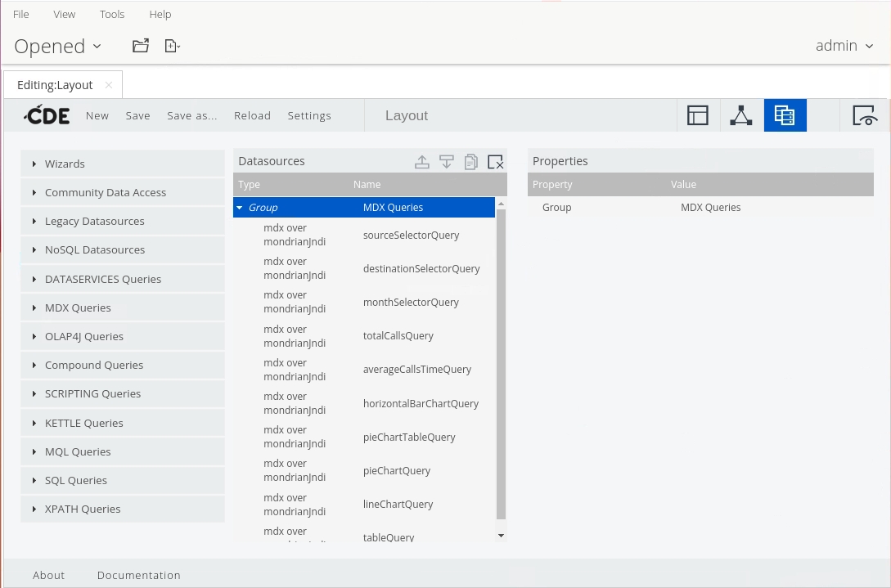Click the Preview dashboard eye icon
Screen dimensions: 891x588
865,115
